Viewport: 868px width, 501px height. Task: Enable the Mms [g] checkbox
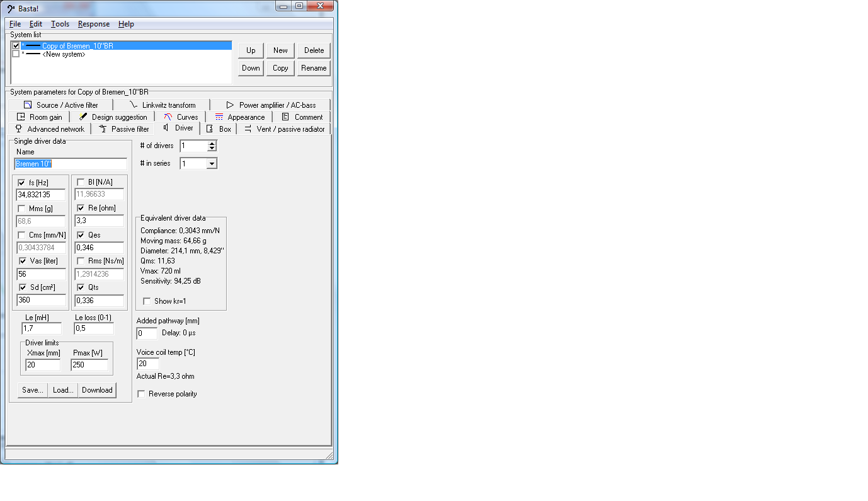(22, 209)
